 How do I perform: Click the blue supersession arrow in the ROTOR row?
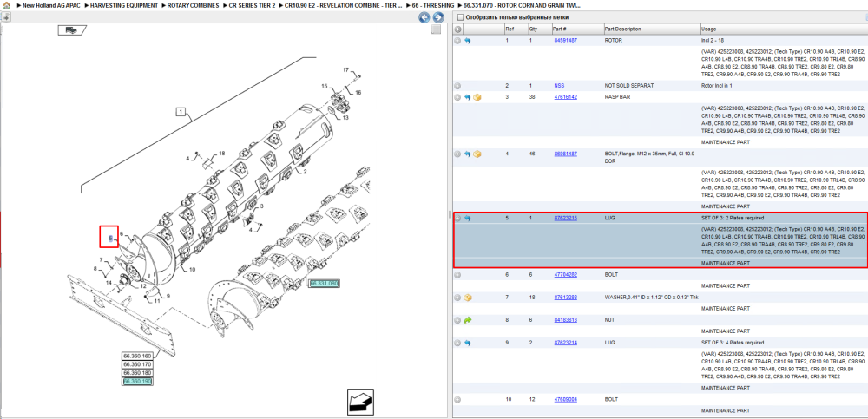point(467,41)
